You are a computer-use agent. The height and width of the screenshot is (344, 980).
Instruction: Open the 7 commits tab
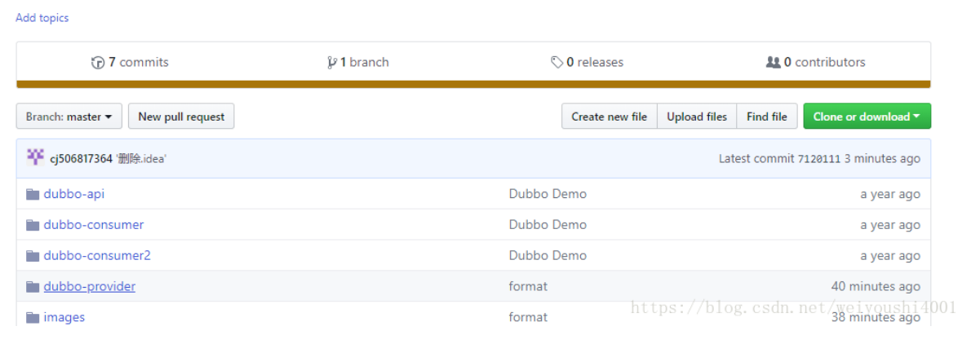[131, 62]
